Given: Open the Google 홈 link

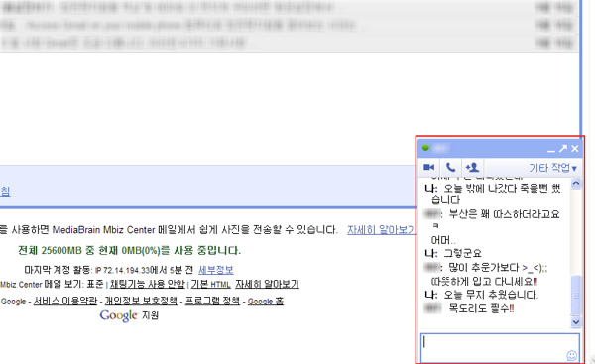Looking at the screenshot, I should click(266, 302).
